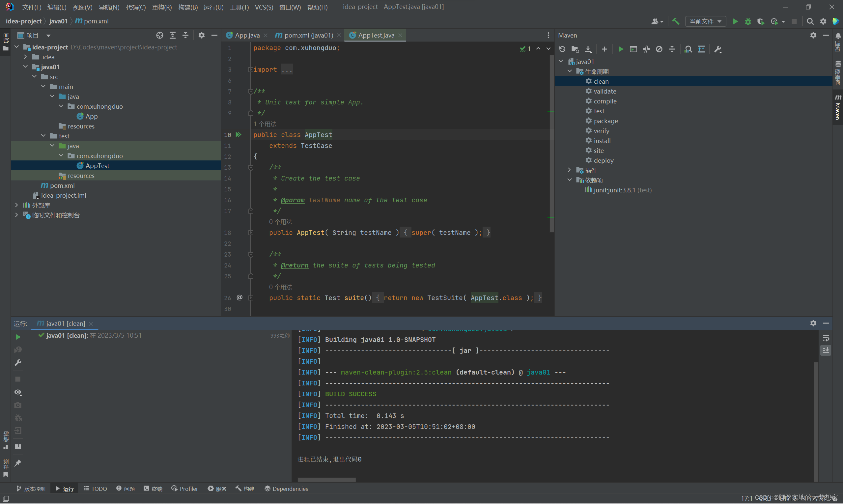Toggle Maven tool window stripe button
The width and height of the screenshot is (843, 504).
[x=838, y=107]
